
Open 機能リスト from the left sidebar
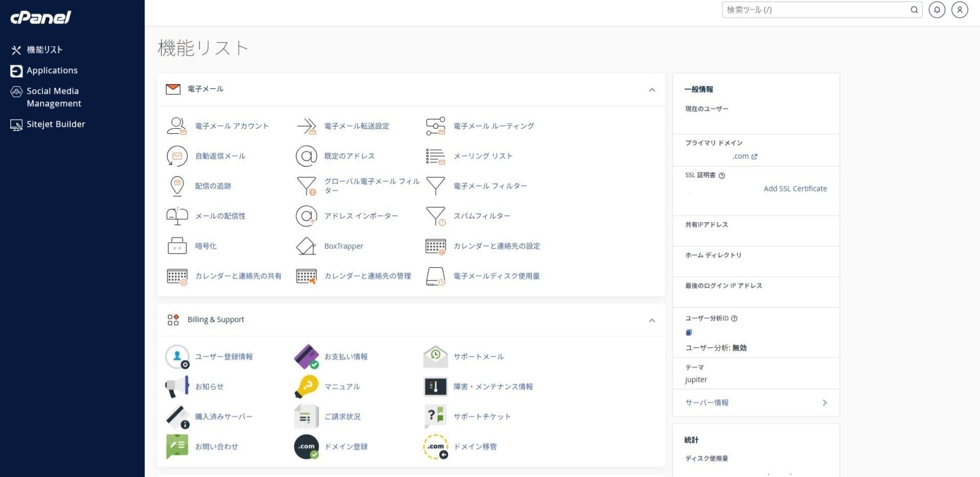[45, 50]
